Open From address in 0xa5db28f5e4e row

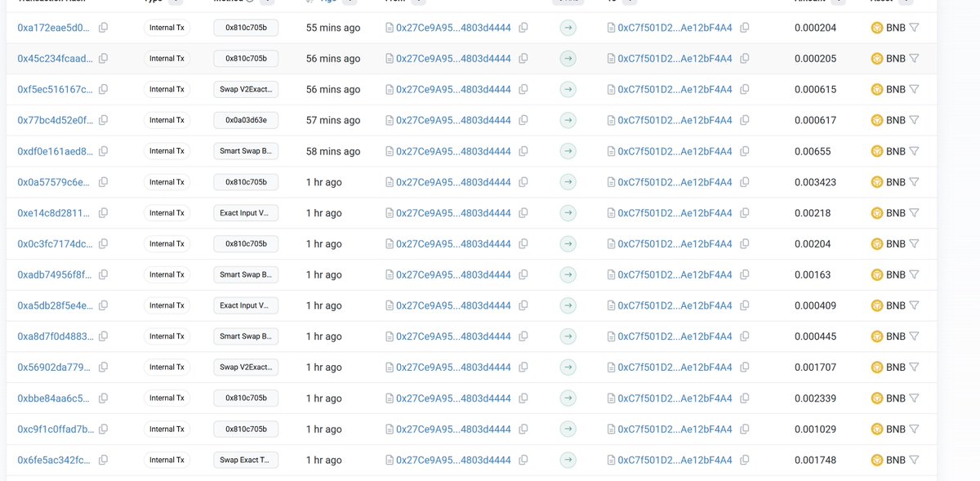pos(453,305)
